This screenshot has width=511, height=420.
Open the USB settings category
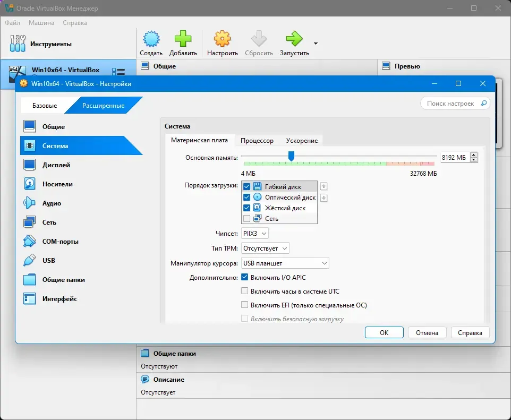point(81,260)
